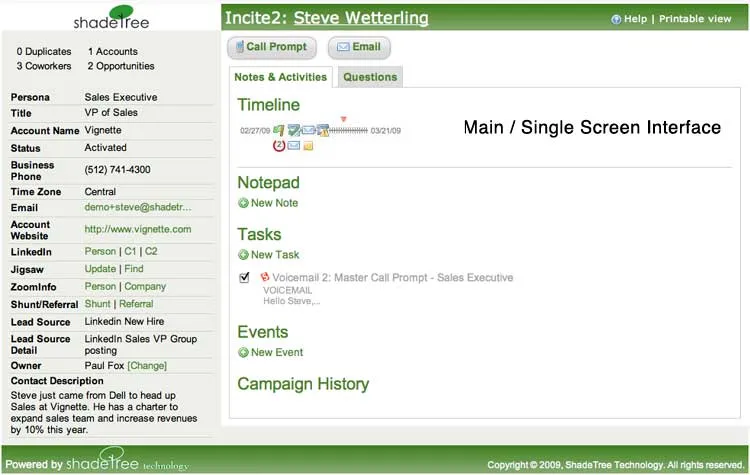Switch to the Questions tab
Screen dimensions: 750x475
tap(370, 77)
